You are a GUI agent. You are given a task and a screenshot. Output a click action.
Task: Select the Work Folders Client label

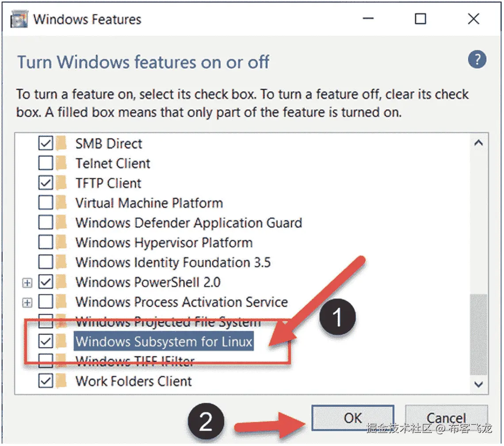pos(134,381)
